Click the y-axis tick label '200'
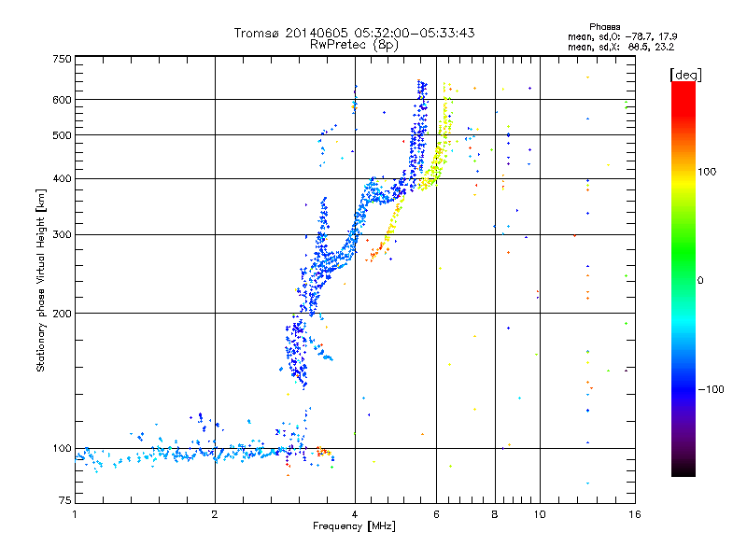This screenshot has height=560, width=747. [63, 314]
